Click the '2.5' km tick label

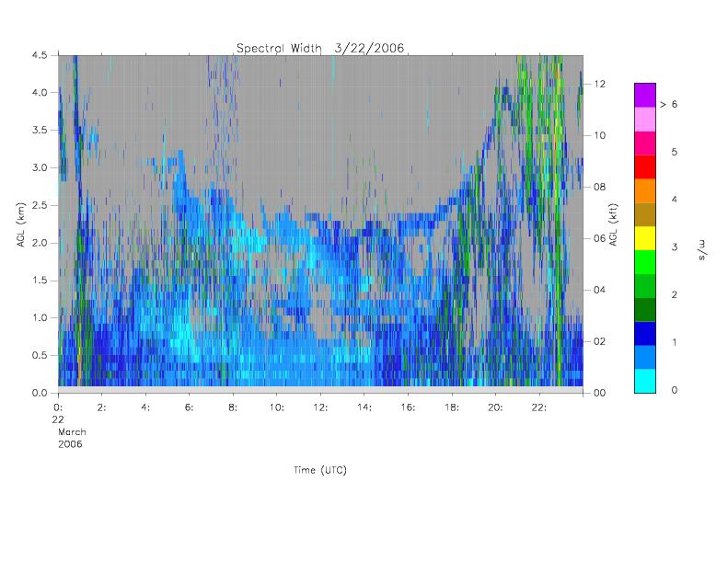tap(40, 205)
